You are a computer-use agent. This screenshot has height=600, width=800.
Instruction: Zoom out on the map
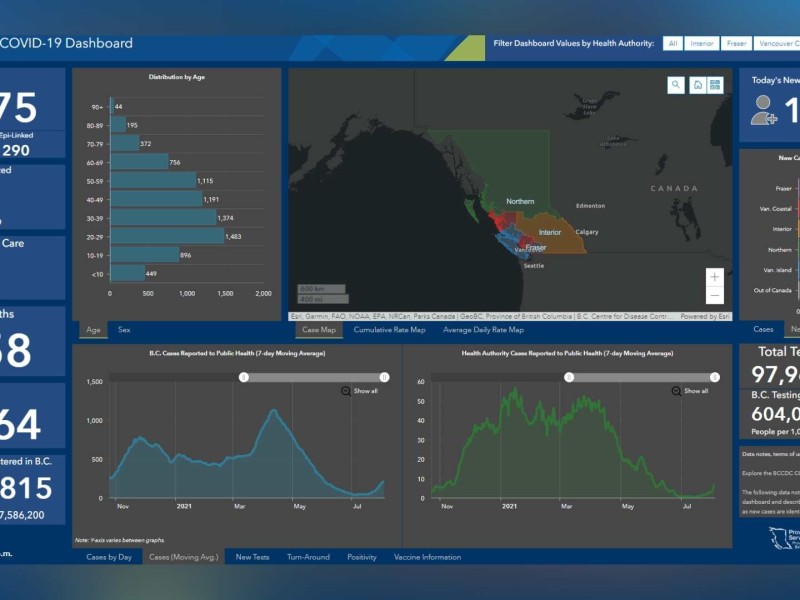click(714, 295)
